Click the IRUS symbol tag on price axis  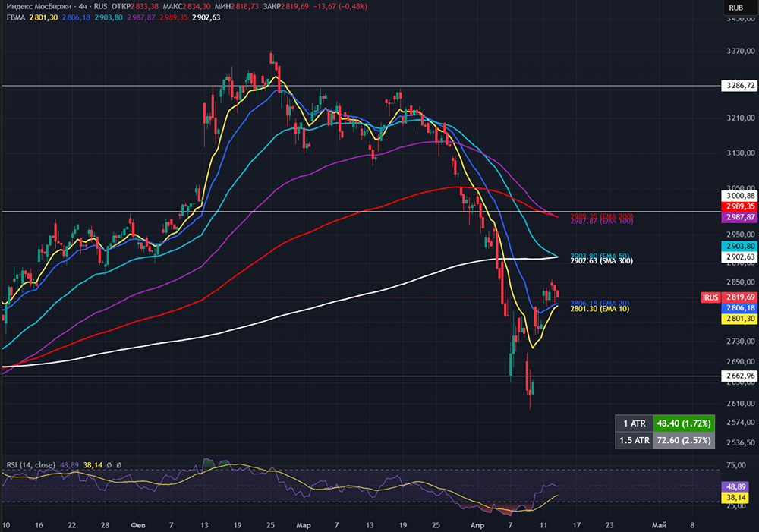pos(710,297)
